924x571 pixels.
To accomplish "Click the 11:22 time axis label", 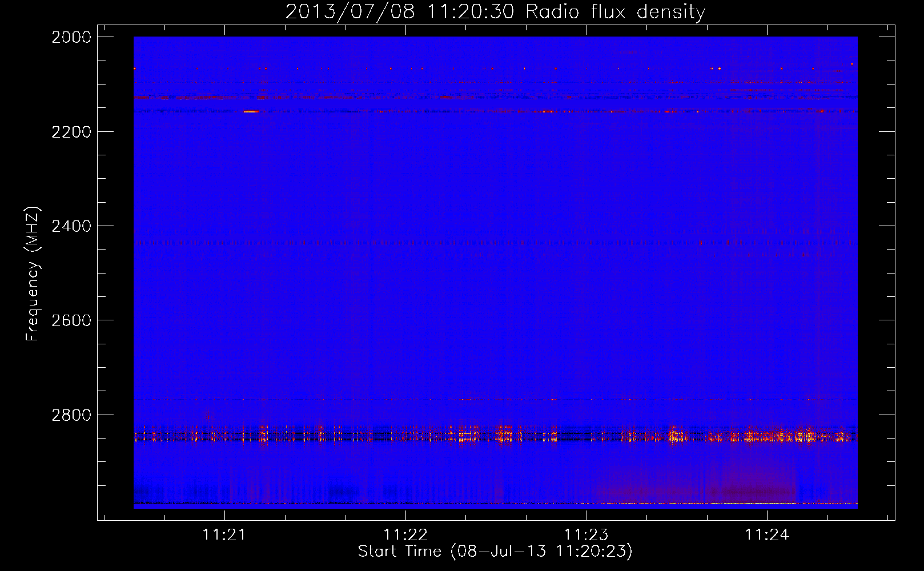I will click(405, 535).
